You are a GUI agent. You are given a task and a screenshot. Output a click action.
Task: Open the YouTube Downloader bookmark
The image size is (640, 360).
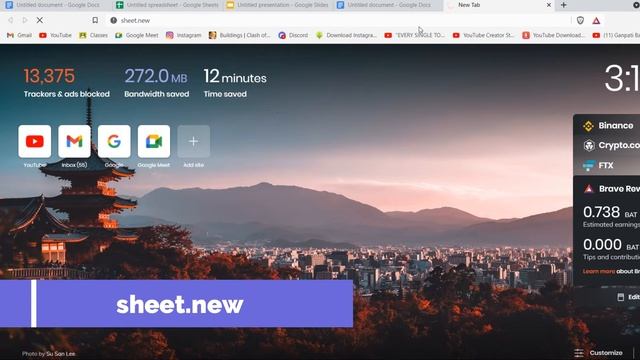[x=553, y=36]
